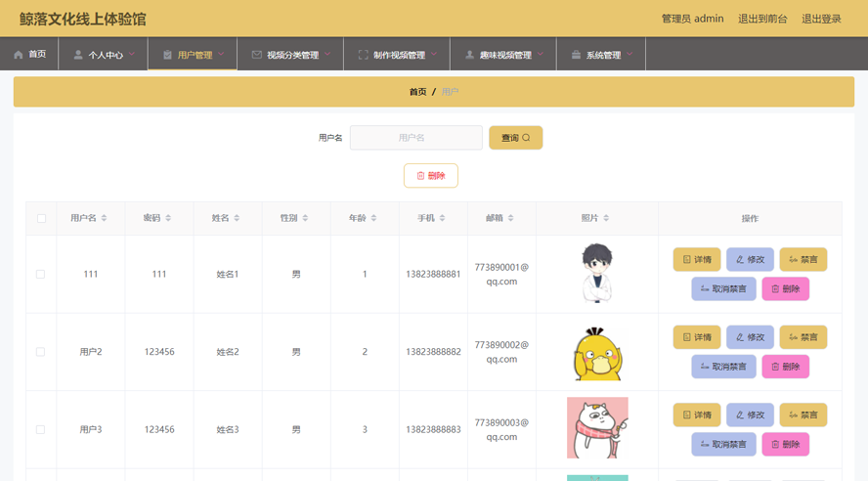Check the row checkbox for 用户3
Image resolution: width=868 pixels, height=481 pixels.
pyautogui.click(x=40, y=429)
